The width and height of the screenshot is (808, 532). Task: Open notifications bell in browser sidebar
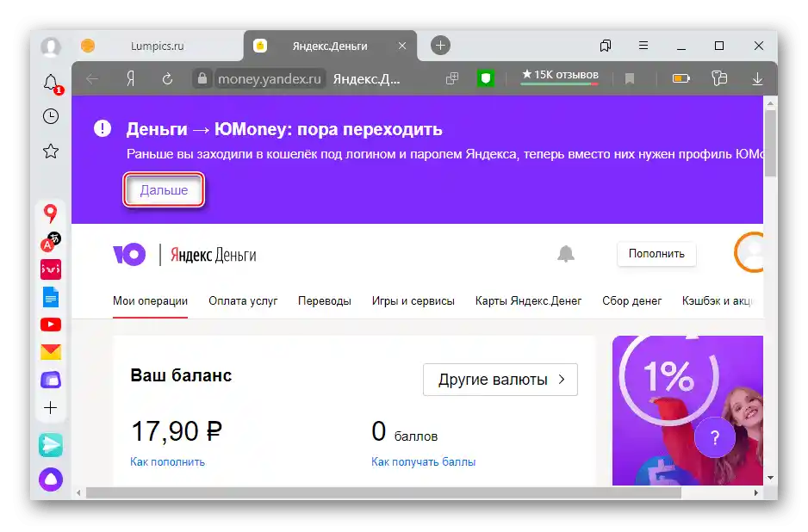[x=51, y=83]
